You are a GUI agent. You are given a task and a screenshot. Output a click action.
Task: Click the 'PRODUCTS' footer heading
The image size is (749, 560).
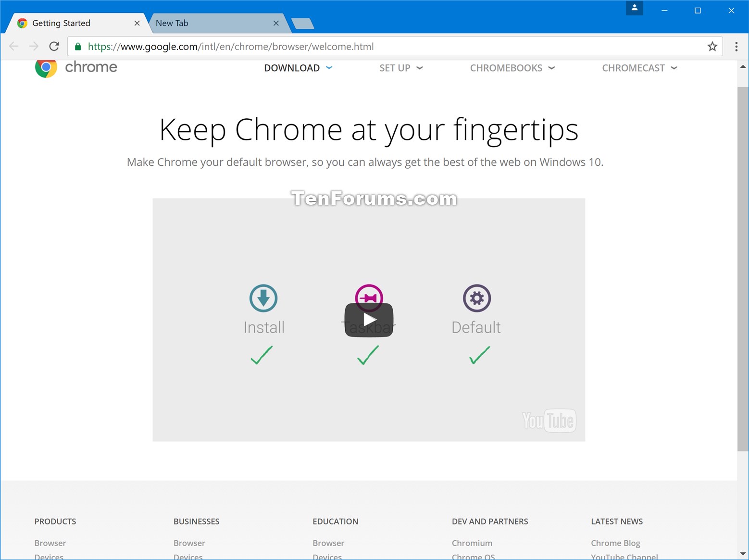tap(55, 522)
